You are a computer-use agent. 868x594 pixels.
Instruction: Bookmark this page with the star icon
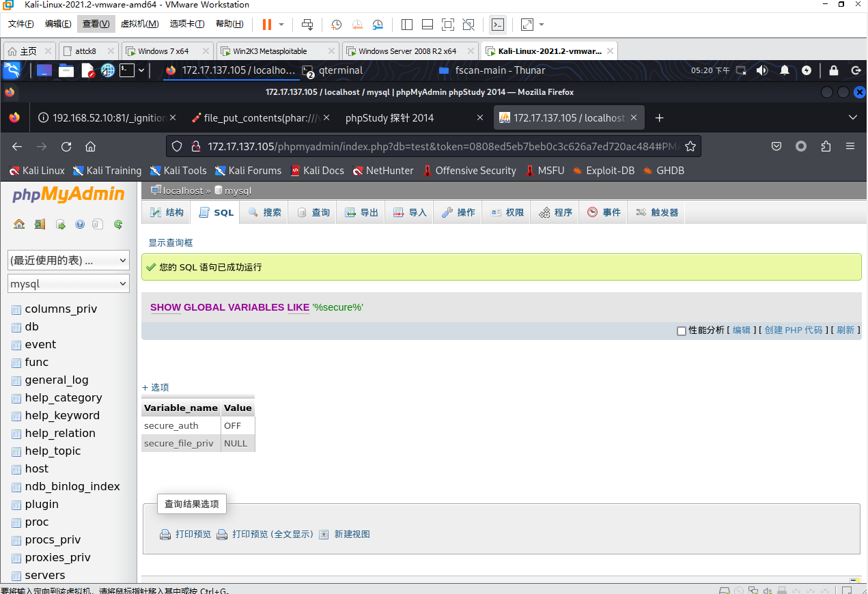click(x=690, y=146)
